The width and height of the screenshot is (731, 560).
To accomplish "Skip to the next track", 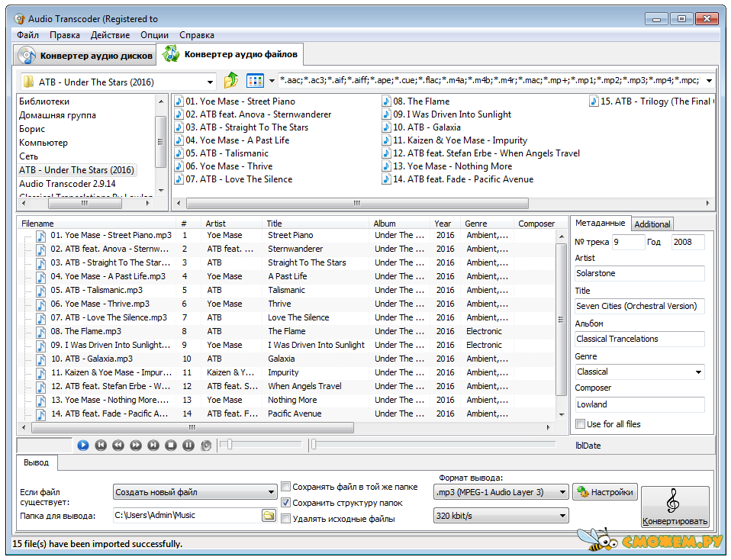I will (153, 446).
